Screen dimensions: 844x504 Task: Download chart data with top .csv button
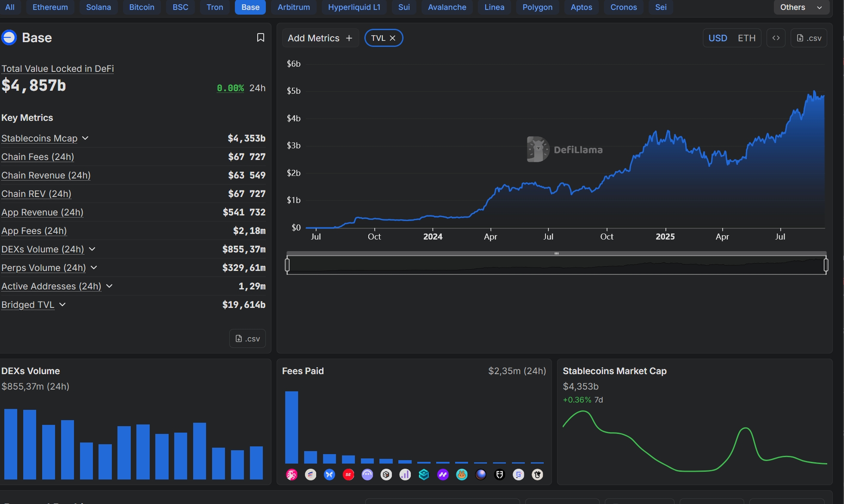pos(809,38)
